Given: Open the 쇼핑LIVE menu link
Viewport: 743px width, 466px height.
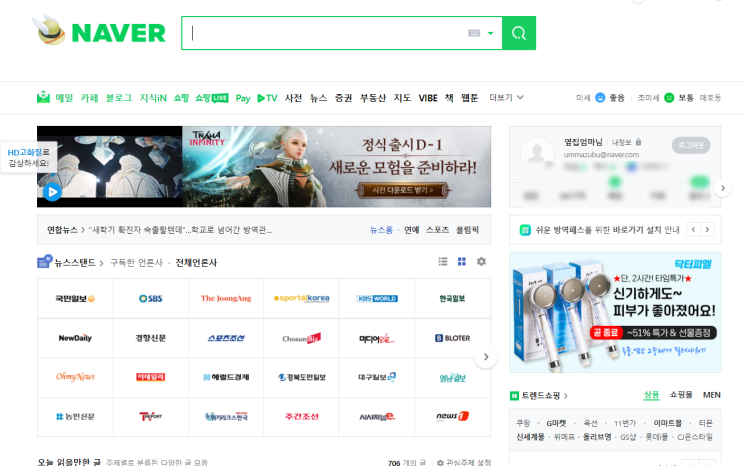Looking at the screenshot, I should click(x=212, y=98).
